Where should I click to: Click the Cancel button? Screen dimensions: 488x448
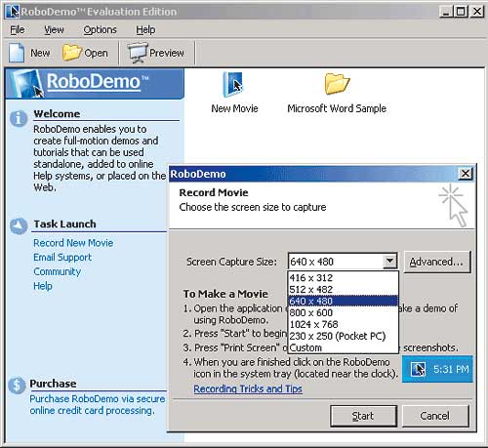(435, 416)
